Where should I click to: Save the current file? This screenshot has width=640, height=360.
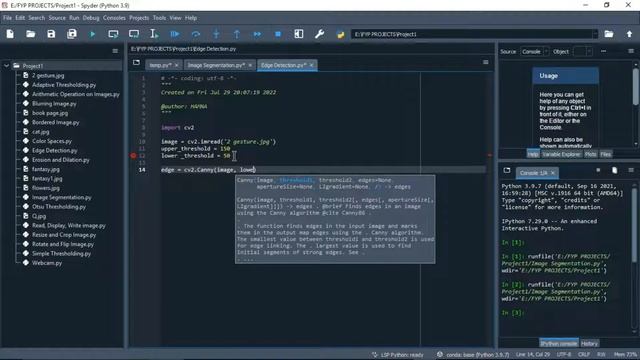click(x=51, y=34)
